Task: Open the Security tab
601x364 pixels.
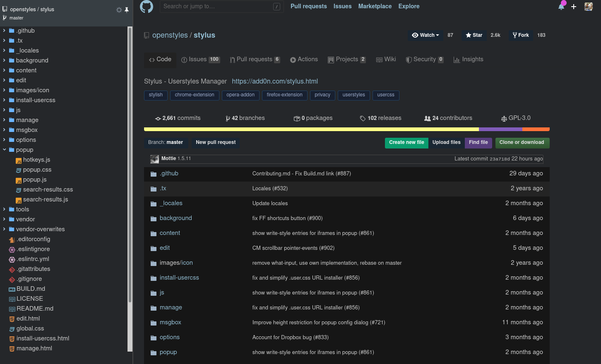Action: (x=425, y=60)
